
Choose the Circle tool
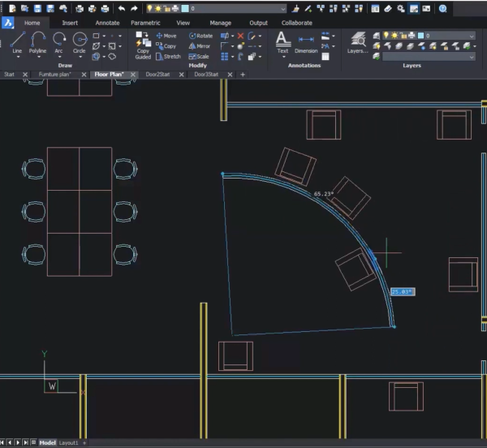80,41
